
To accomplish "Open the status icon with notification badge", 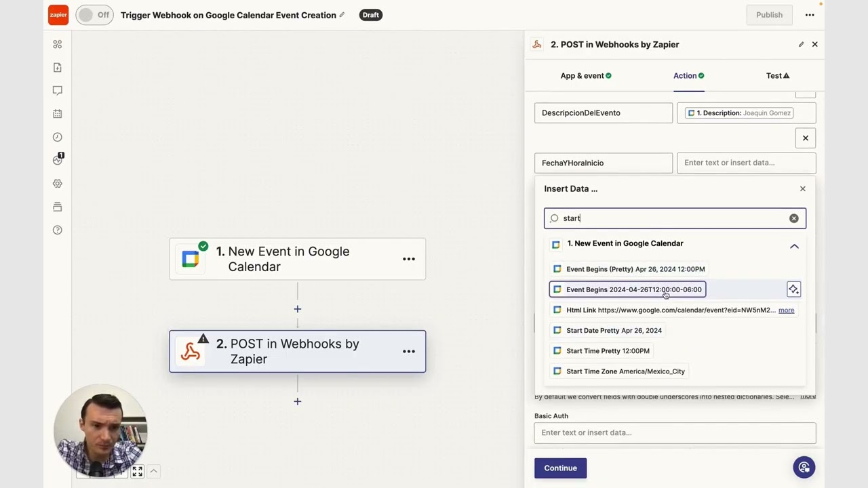I will pyautogui.click(x=58, y=160).
